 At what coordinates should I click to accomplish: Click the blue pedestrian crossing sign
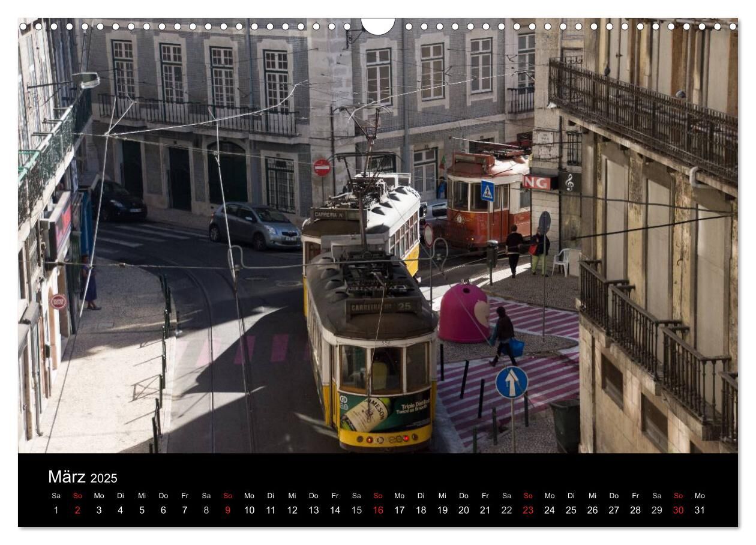point(487,191)
